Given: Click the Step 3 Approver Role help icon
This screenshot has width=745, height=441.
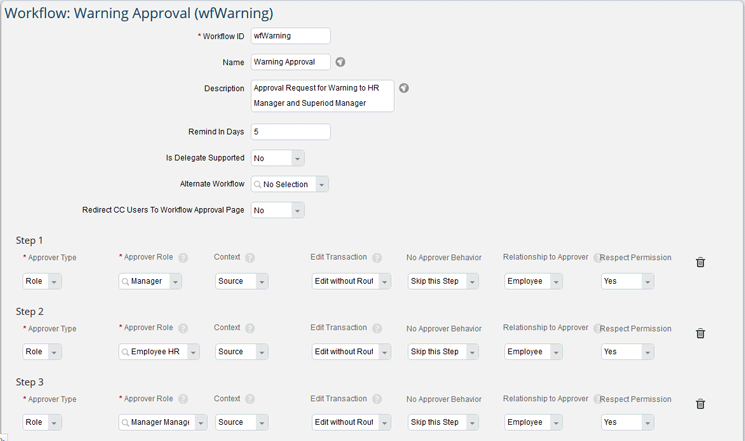Looking at the screenshot, I should (183, 399).
